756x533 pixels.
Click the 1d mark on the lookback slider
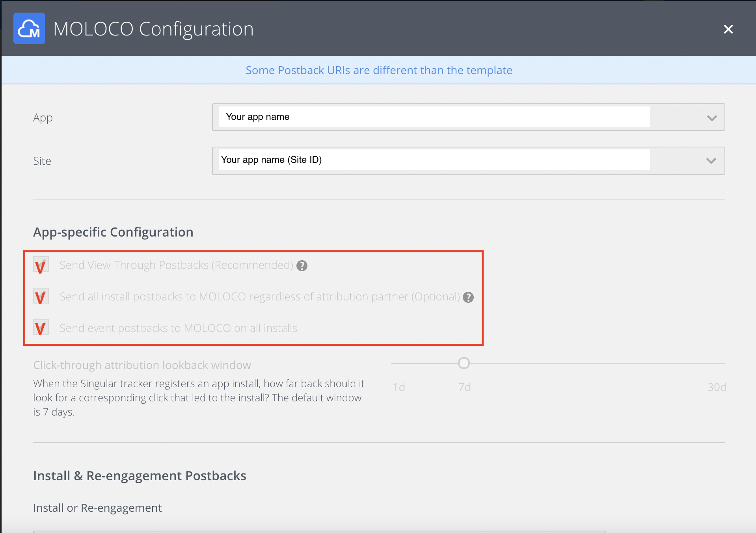tap(398, 387)
